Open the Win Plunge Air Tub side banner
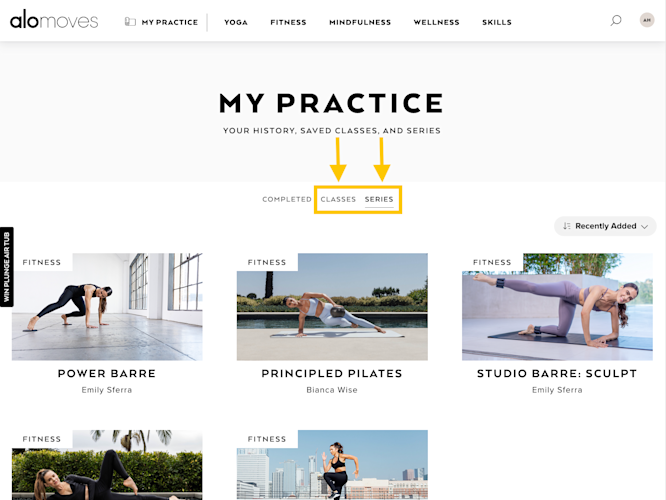 [x=6, y=267]
